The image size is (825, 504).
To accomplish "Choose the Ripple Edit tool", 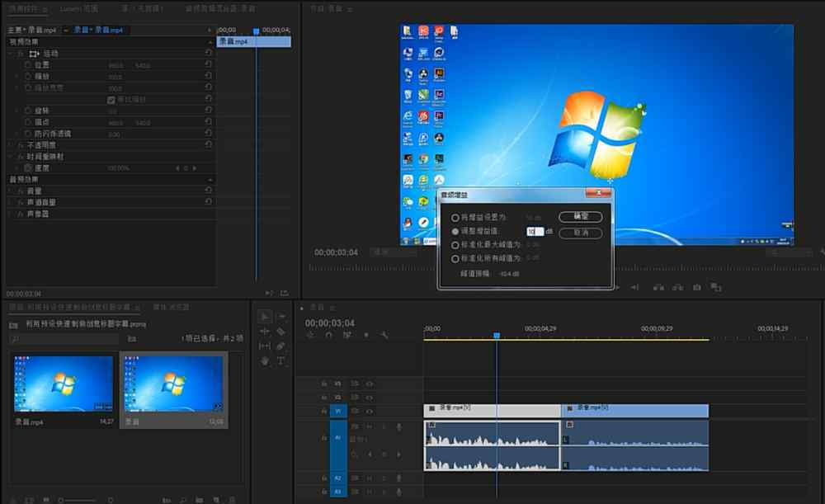I will coord(265,331).
